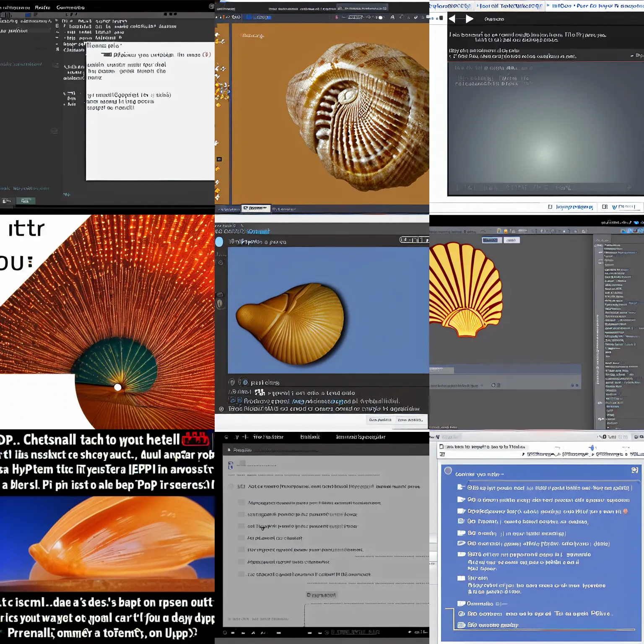Screen dimensions: 644x644
Task: Click the plus icon in the bottom black bar
Action: (x=410, y=632)
